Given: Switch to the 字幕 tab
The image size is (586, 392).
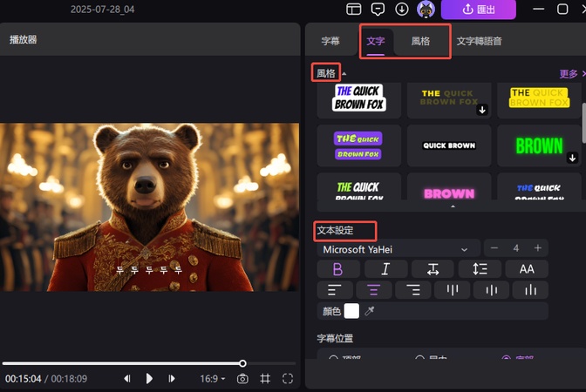Looking at the screenshot, I should coord(330,41).
